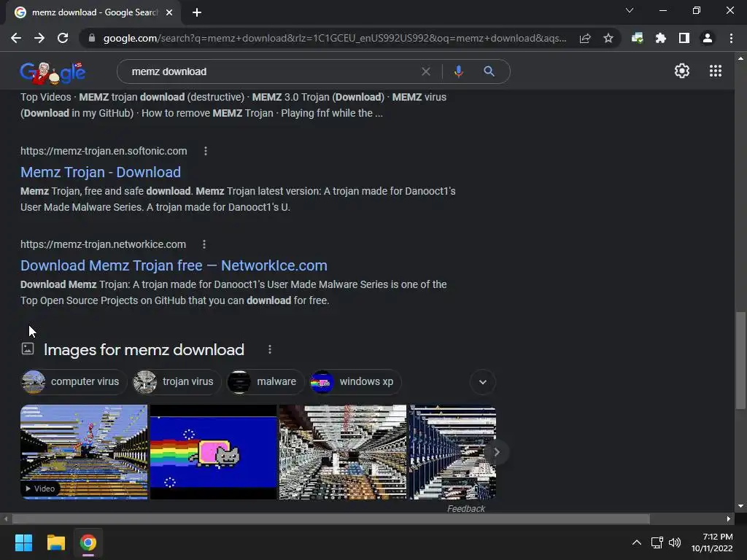Show next images with carousel arrow
Viewport: 747px width, 560px height.
click(x=496, y=452)
